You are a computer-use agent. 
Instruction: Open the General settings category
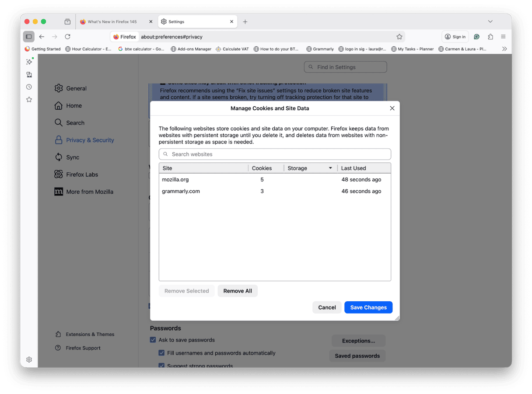[x=76, y=88]
